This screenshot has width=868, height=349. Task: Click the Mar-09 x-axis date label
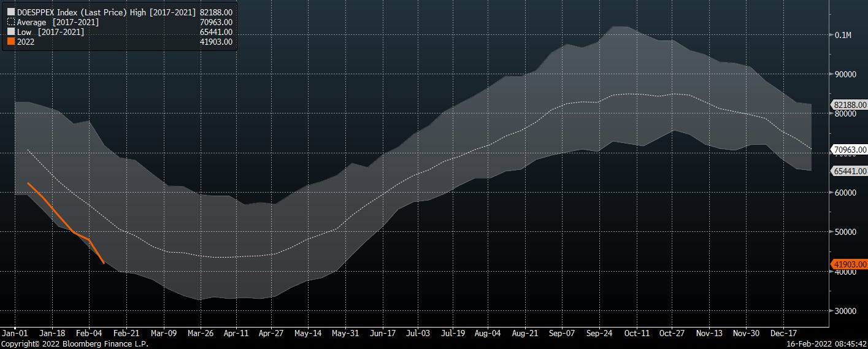(164, 333)
